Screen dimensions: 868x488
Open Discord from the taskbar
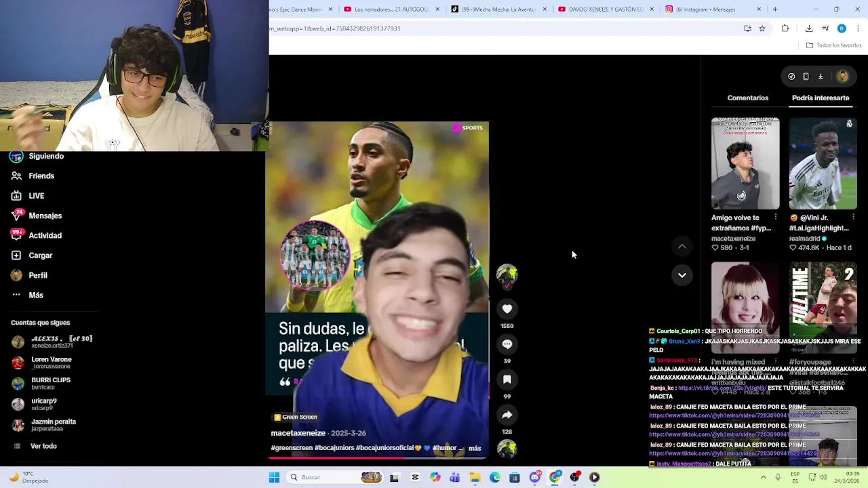[x=535, y=478]
